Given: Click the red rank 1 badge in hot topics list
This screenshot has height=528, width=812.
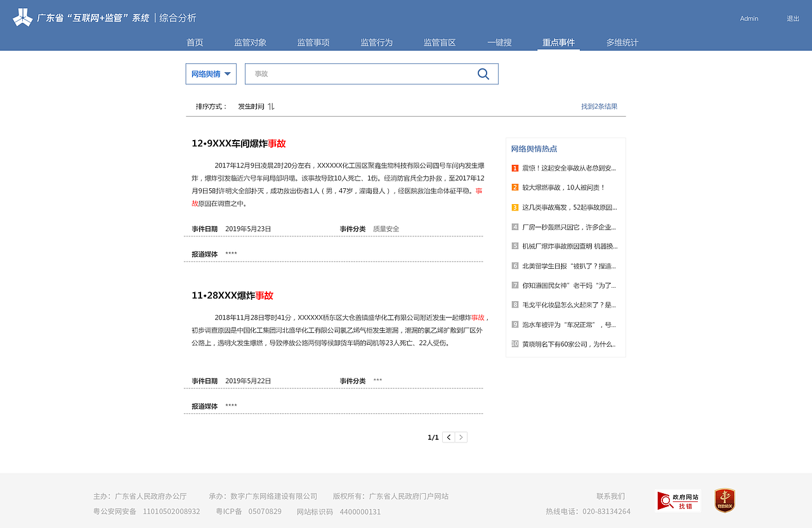Looking at the screenshot, I should coord(514,168).
